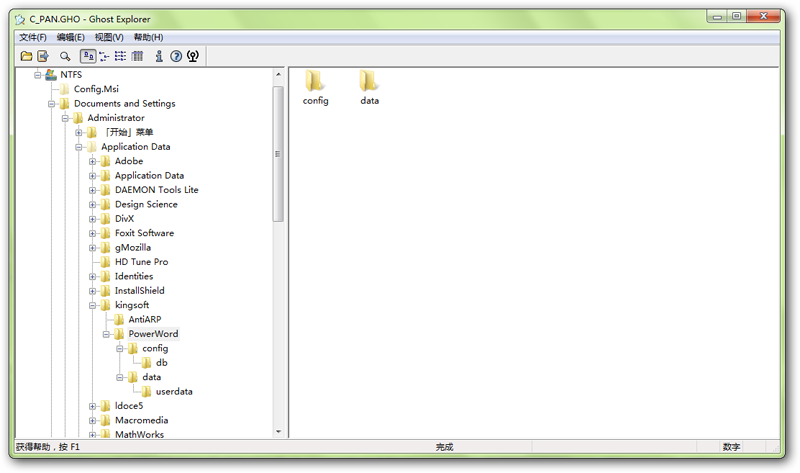The image size is (800, 473).
Task: Click the Help question mark icon
Action: pyautogui.click(x=176, y=56)
